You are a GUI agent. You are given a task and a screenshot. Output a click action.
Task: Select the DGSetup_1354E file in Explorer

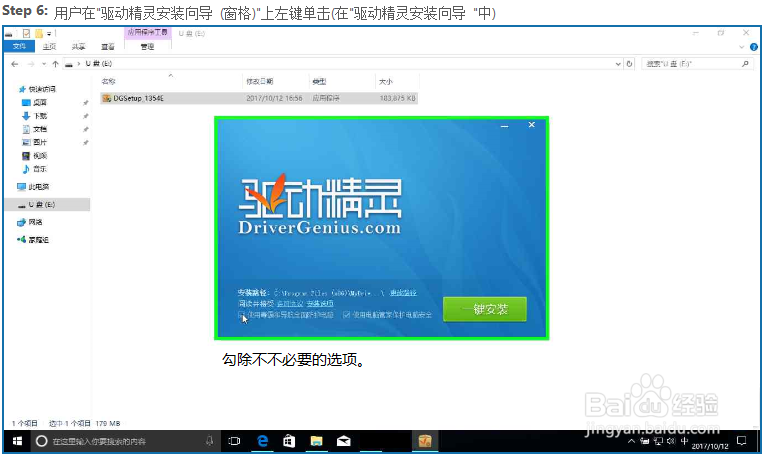[x=259, y=98]
